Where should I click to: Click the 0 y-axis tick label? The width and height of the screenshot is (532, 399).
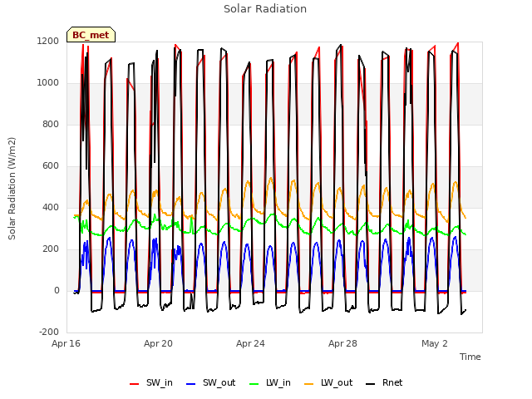[57, 291]
